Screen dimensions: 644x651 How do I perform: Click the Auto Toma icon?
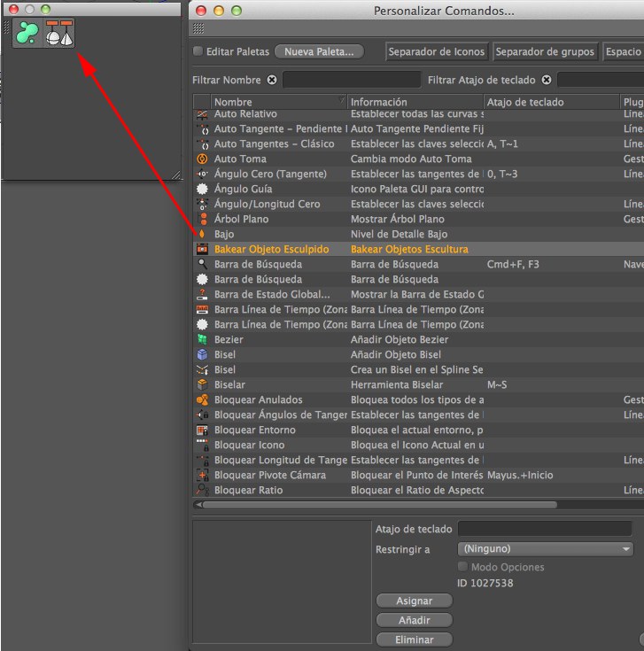click(202, 159)
